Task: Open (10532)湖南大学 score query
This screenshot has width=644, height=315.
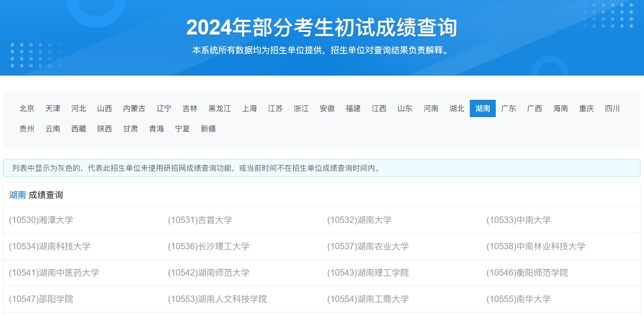Action: (x=359, y=220)
